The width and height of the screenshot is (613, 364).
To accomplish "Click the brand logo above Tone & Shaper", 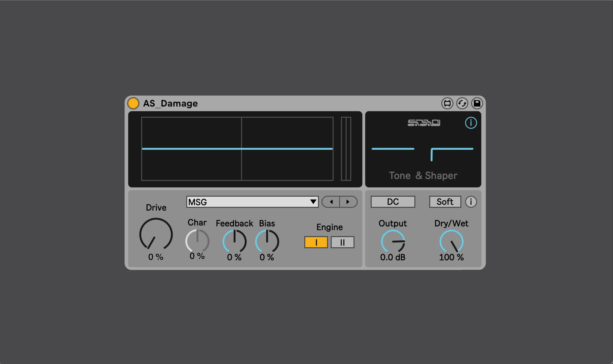I will coord(424,123).
